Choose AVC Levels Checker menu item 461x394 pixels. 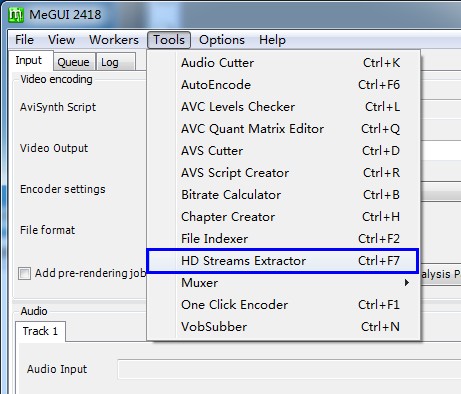pyautogui.click(x=283, y=107)
